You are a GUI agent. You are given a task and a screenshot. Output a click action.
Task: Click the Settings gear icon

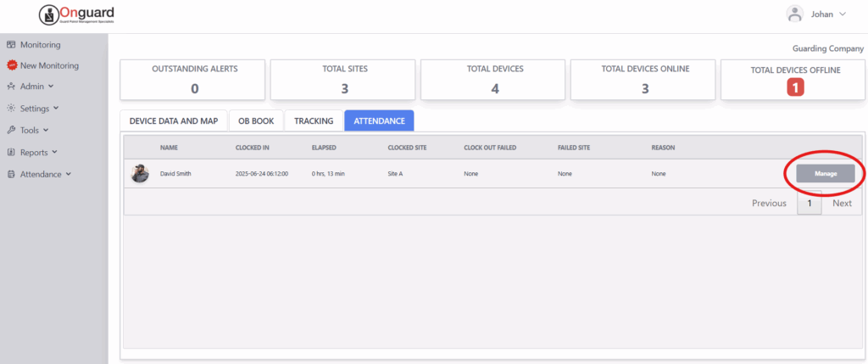click(x=10, y=108)
